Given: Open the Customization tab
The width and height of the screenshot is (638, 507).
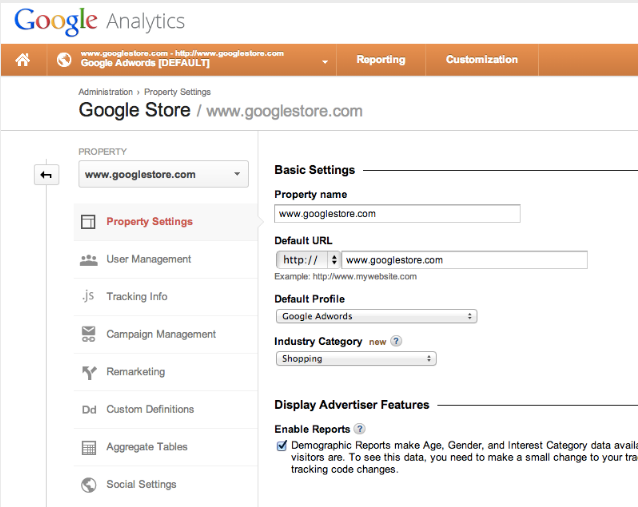Looking at the screenshot, I should coord(482,60).
